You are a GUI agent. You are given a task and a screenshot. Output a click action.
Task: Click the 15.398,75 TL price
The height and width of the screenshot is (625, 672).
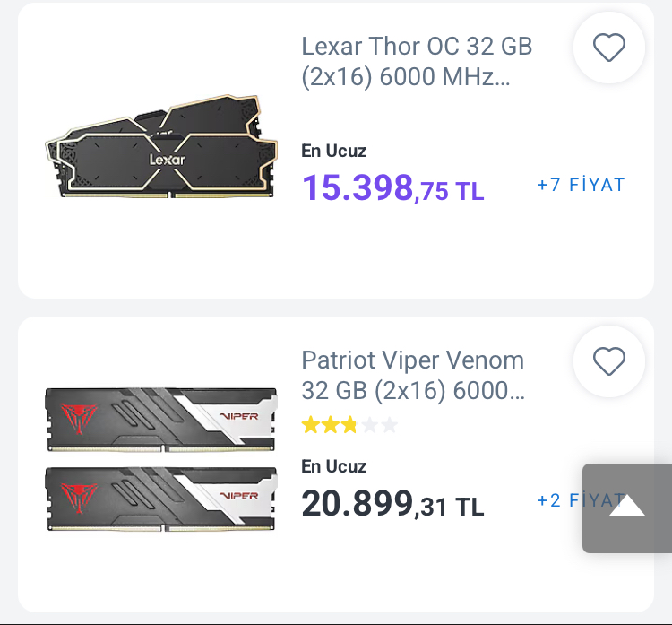pyautogui.click(x=392, y=187)
